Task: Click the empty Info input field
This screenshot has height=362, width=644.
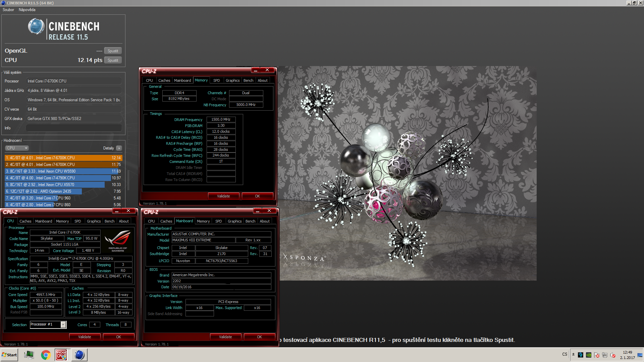Action: click(x=74, y=128)
